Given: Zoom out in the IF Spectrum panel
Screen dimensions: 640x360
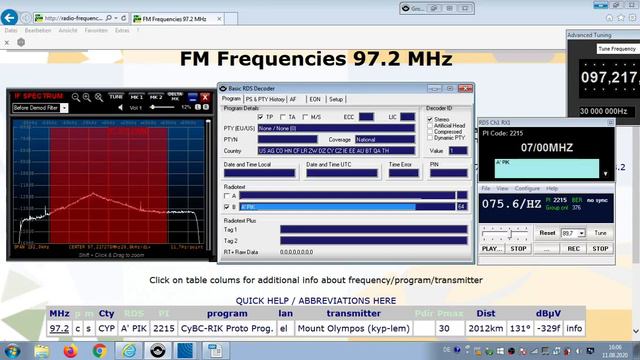Looking at the screenshot, I should point(76,97).
